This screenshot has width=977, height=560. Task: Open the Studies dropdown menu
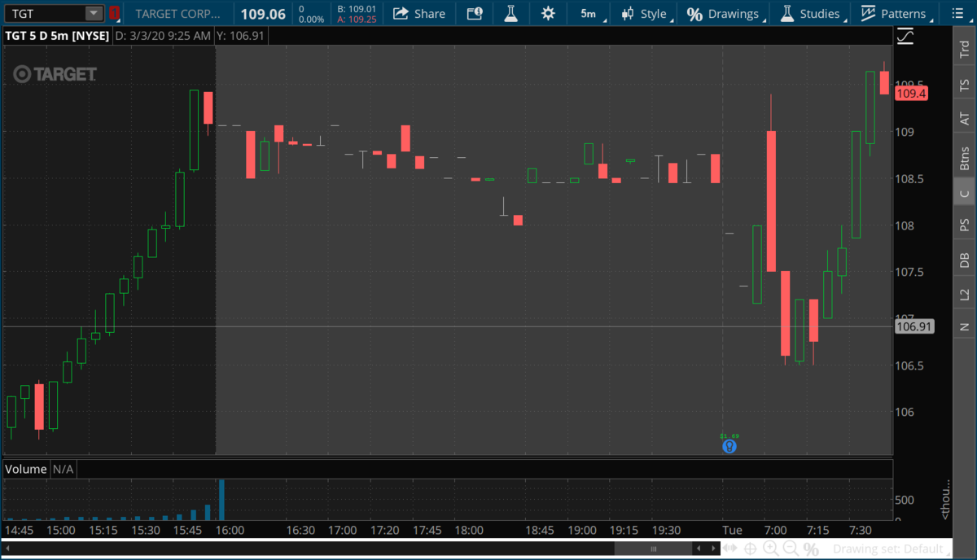pos(811,13)
